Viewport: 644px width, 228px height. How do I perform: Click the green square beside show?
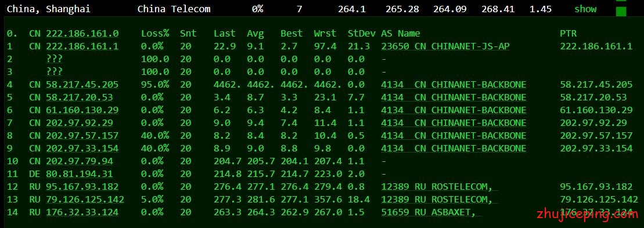(x=621, y=12)
